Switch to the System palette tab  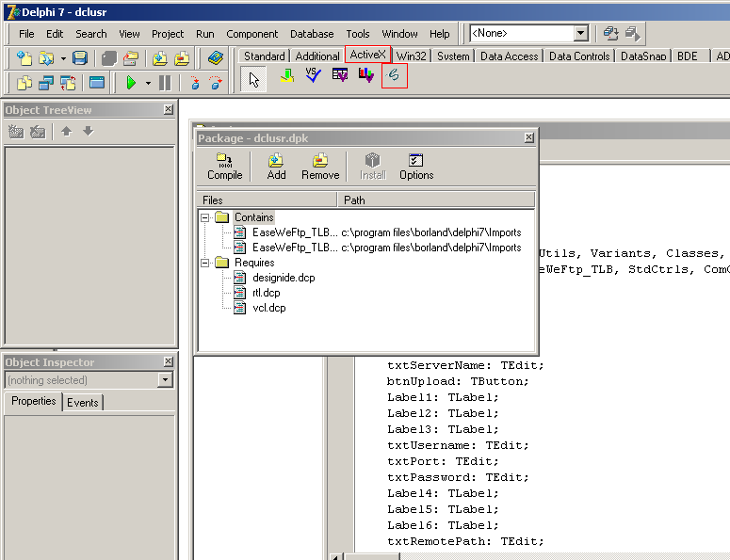click(453, 56)
